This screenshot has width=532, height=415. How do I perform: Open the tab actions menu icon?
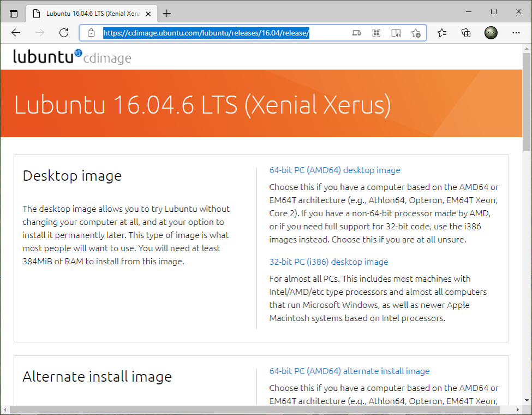tap(14, 14)
